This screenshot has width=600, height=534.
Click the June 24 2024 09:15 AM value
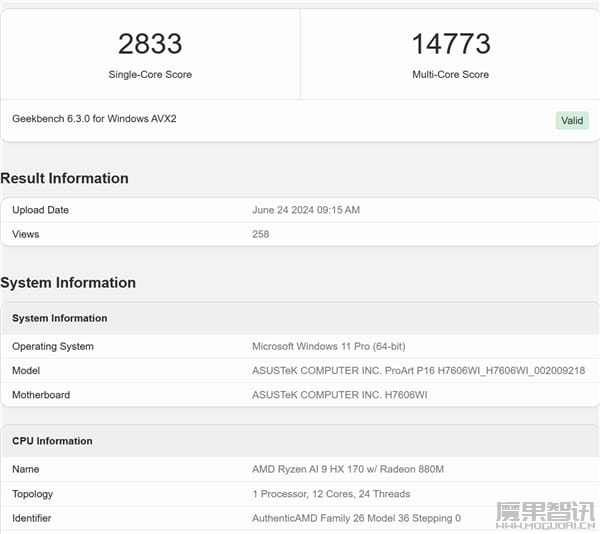coord(306,210)
